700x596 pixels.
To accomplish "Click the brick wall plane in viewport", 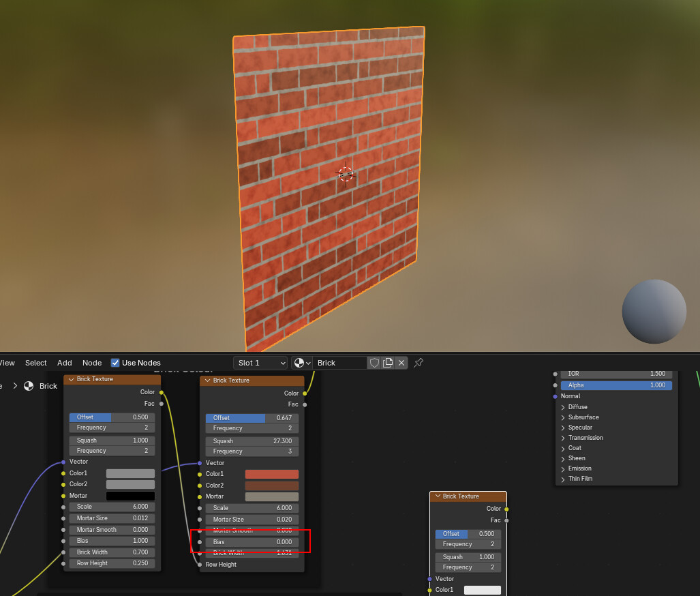I will (329, 188).
